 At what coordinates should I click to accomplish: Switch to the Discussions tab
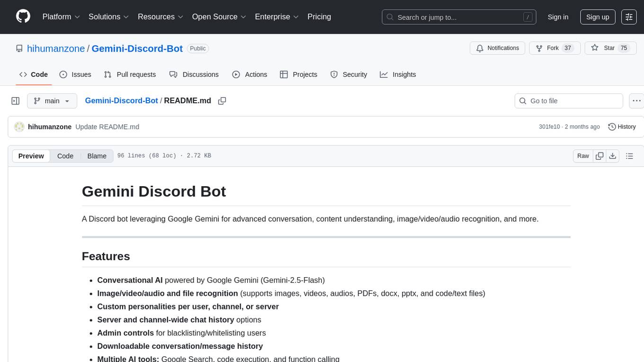[194, 74]
